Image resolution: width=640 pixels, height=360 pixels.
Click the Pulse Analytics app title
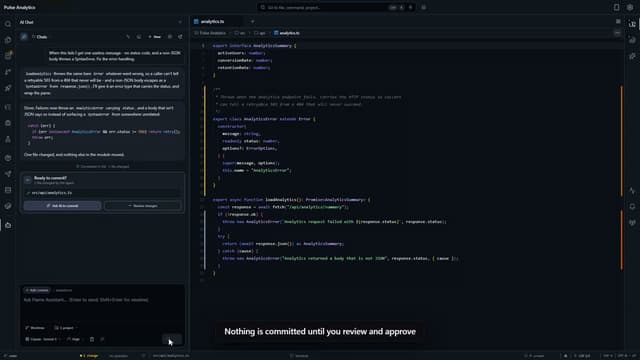click(19, 7)
